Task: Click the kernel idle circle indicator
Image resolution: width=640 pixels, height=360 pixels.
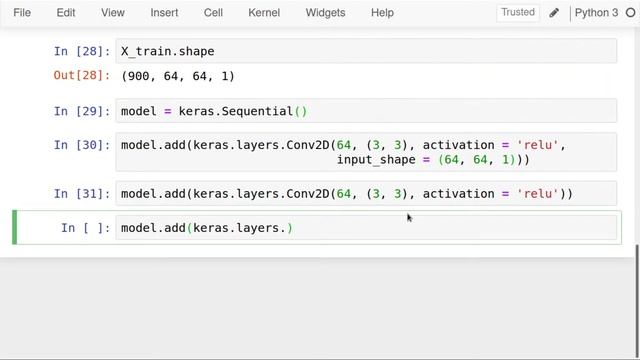Action: click(x=631, y=13)
